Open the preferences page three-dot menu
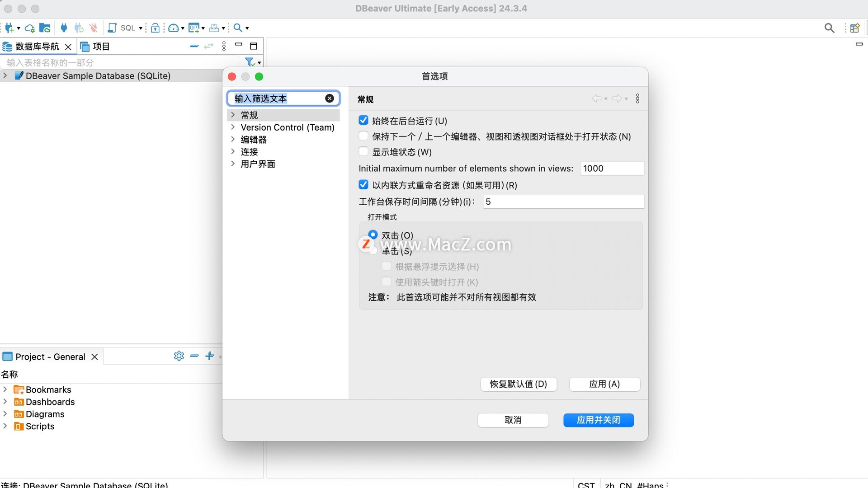Screen dimensions: 868x488 click(x=637, y=99)
